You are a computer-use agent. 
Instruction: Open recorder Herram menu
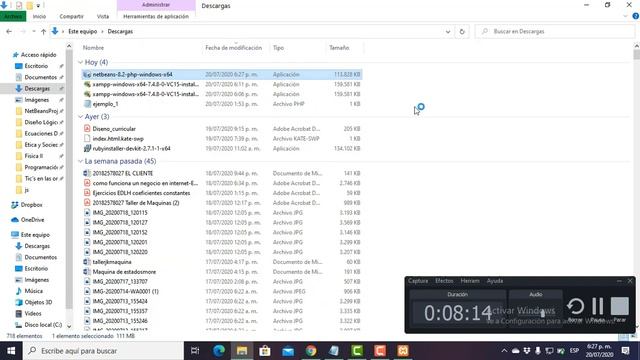(x=470, y=281)
